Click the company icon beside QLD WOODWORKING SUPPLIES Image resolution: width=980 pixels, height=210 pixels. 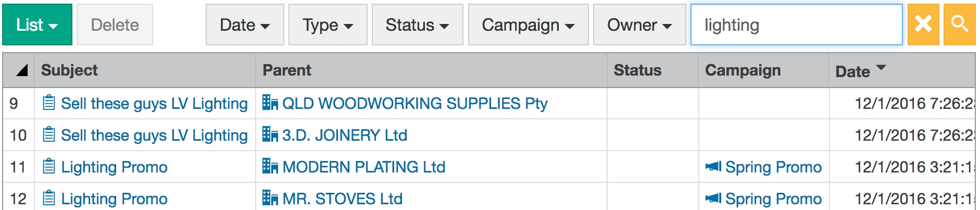click(x=270, y=103)
